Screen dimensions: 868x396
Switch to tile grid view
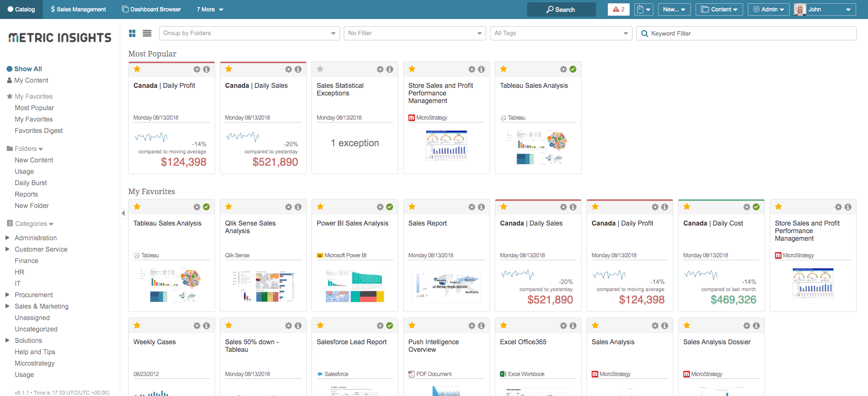click(132, 33)
